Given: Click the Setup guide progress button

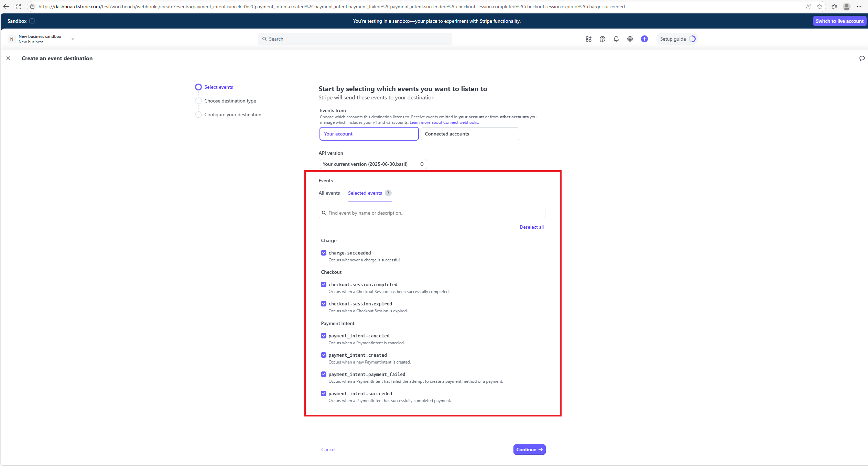Looking at the screenshot, I should click(677, 39).
